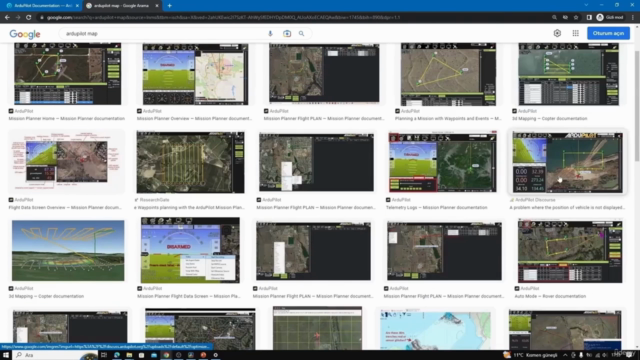Switch to the ArduPilot Documentation tab
The image size is (640, 360).
coord(40,6)
